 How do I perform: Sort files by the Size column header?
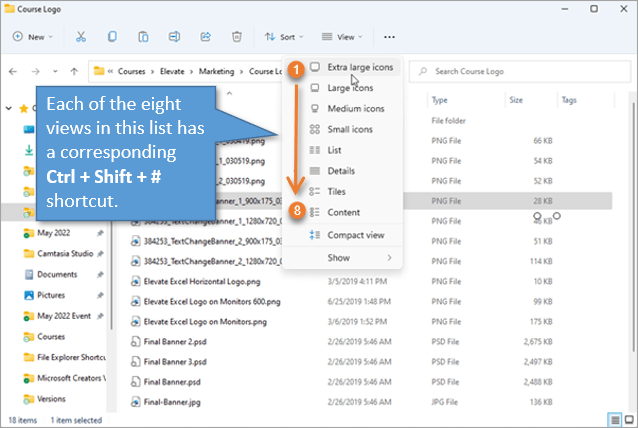[515, 100]
